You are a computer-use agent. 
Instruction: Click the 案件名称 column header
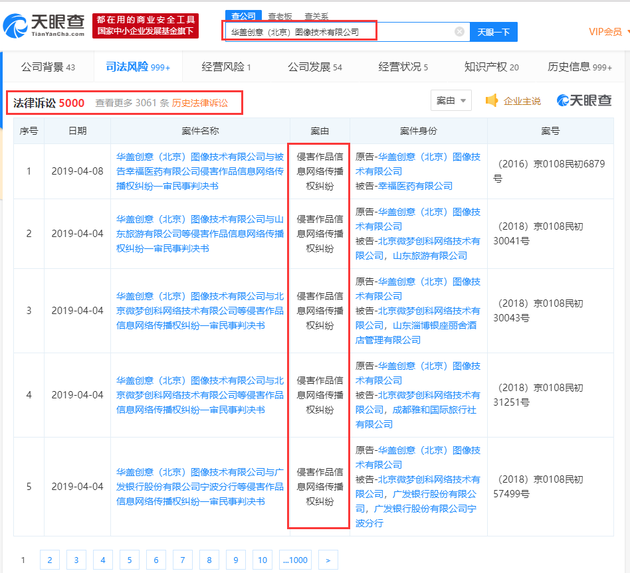(200, 131)
